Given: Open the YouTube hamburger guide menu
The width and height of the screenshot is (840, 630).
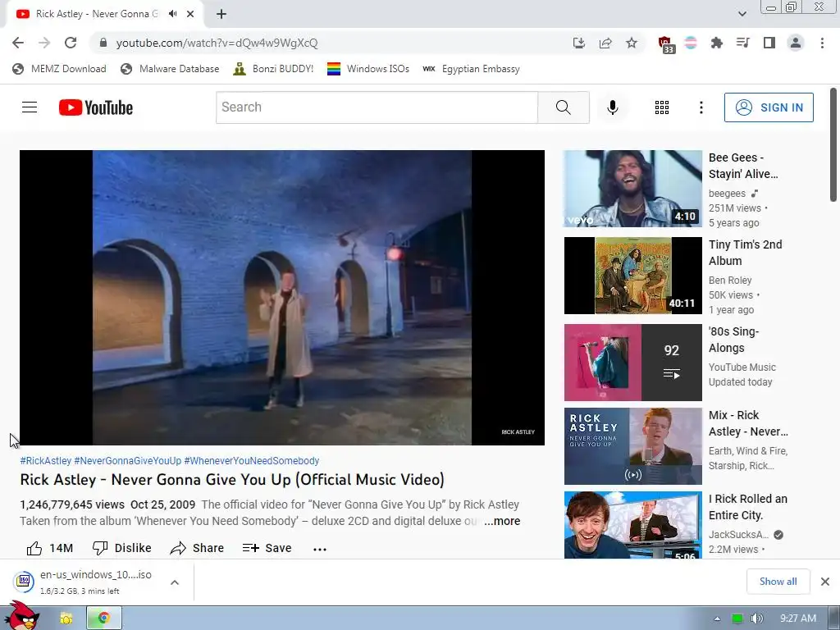Looking at the screenshot, I should click(30, 107).
